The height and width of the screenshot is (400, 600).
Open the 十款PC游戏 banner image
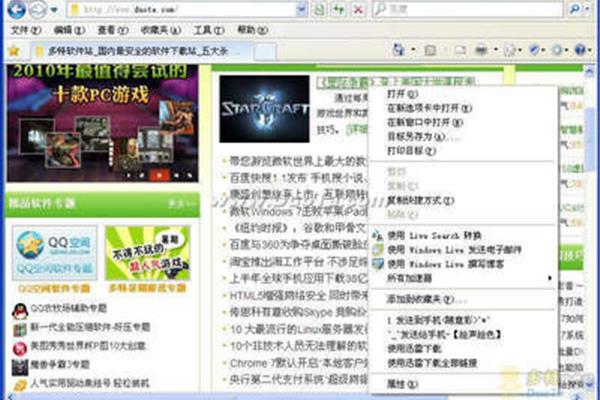pos(103,123)
